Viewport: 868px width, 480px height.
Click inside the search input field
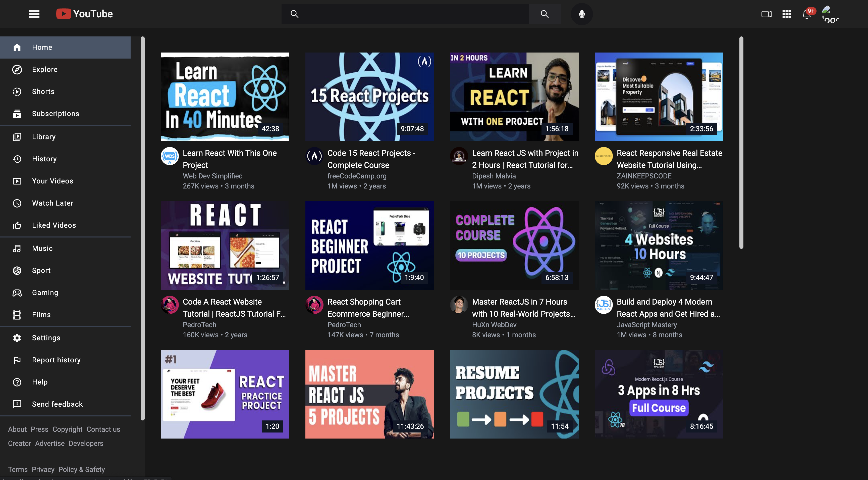[x=405, y=14]
